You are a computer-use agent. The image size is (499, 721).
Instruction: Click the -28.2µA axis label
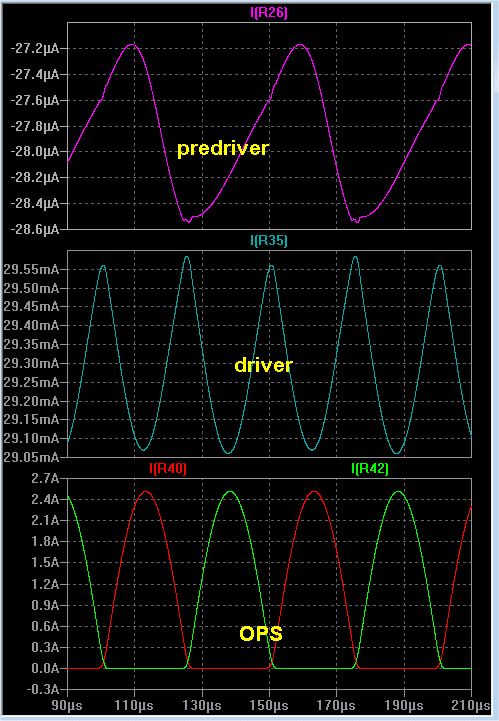(35, 177)
